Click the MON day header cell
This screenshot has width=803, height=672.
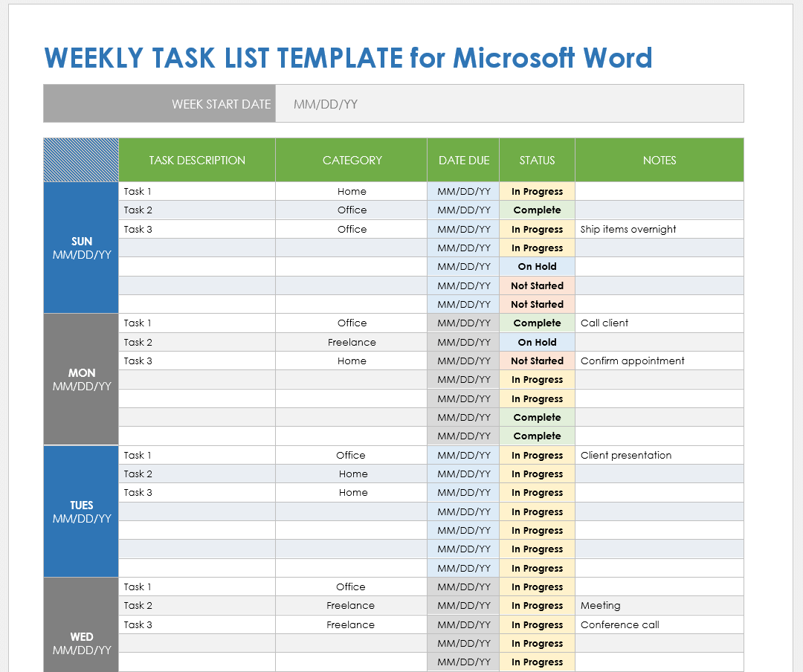click(80, 378)
